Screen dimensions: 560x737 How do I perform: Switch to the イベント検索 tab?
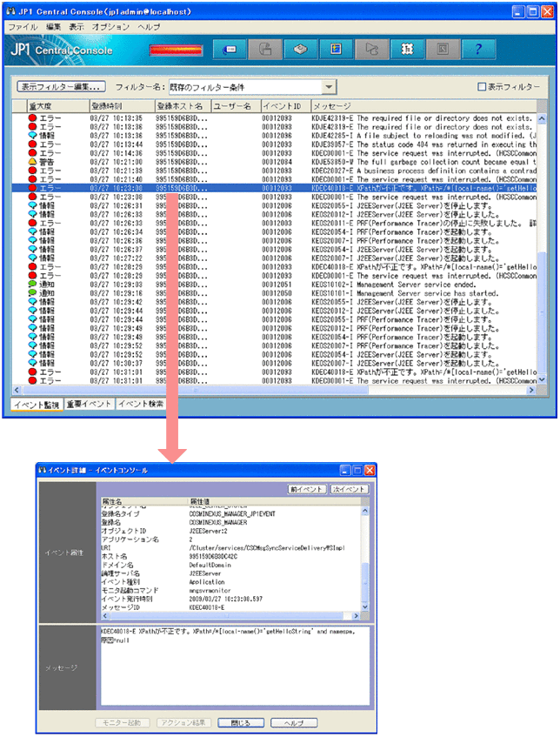coord(141,405)
